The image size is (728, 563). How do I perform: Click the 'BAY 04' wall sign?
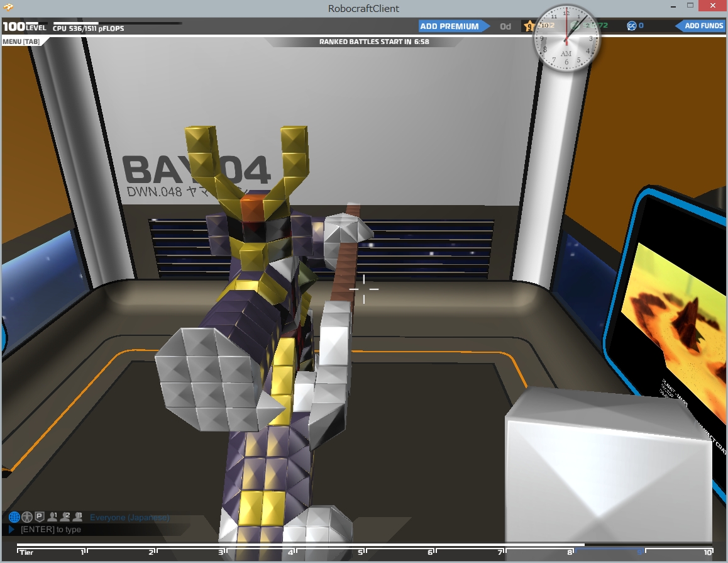(196, 170)
